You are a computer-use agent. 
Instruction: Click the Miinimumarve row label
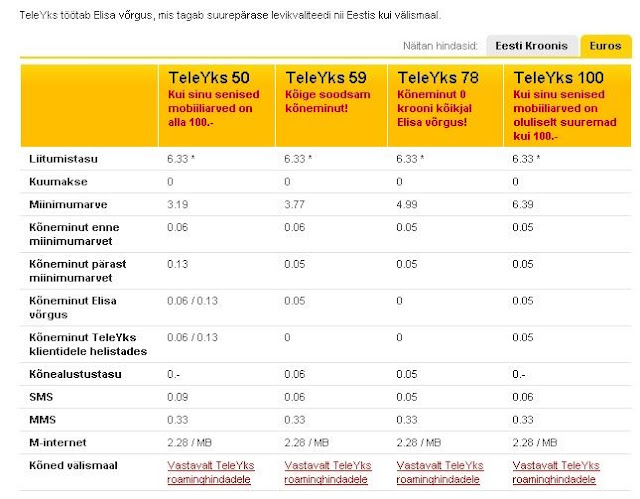[68, 204]
